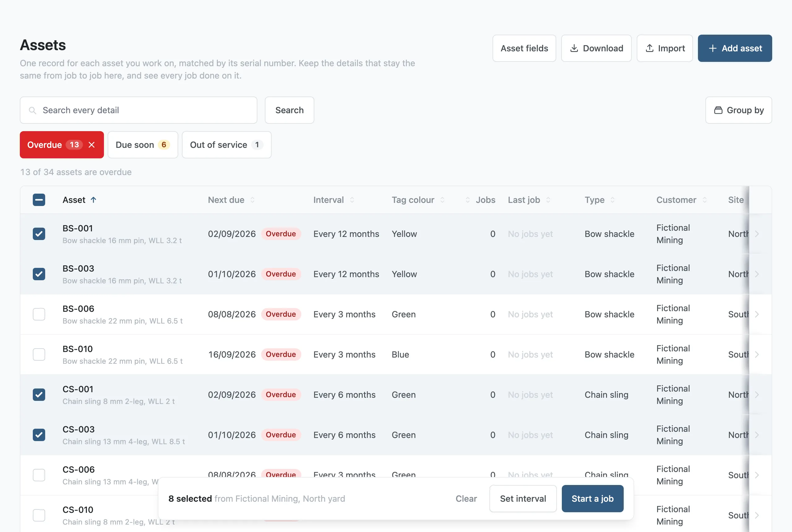Open the Group by dropdown

738,110
